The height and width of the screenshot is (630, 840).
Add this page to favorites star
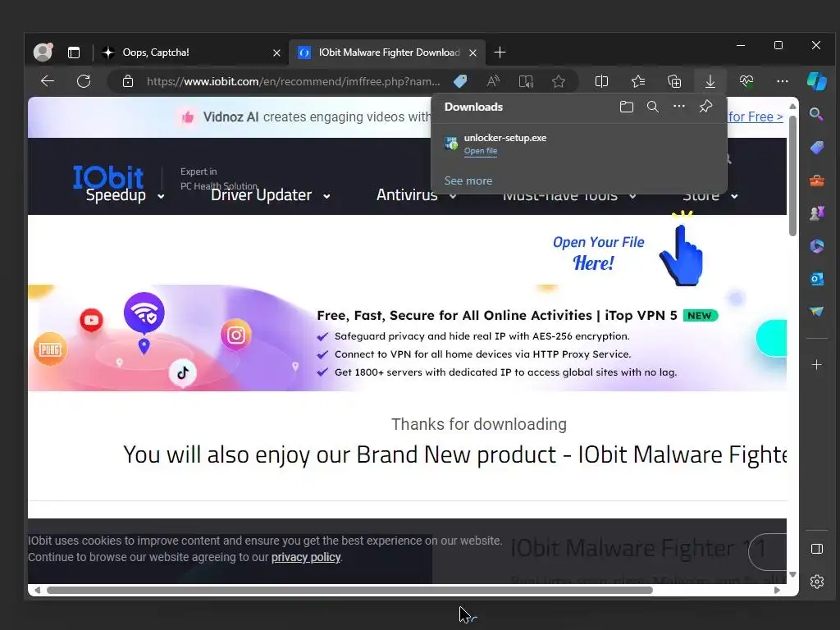pos(559,81)
